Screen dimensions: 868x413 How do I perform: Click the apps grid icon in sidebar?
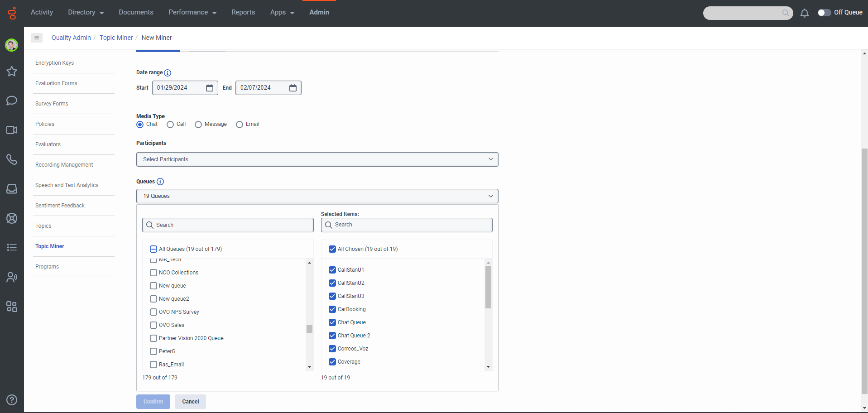tap(11, 307)
